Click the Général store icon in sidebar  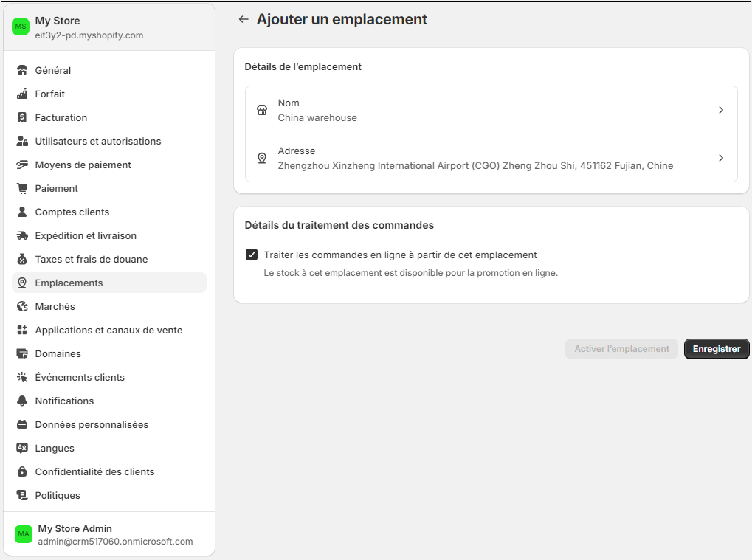click(22, 71)
